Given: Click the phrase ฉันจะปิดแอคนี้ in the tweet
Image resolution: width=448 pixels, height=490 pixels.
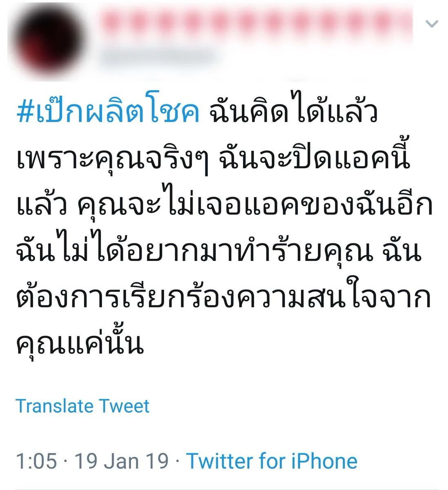Looking at the screenshot, I should (x=314, y=159).
